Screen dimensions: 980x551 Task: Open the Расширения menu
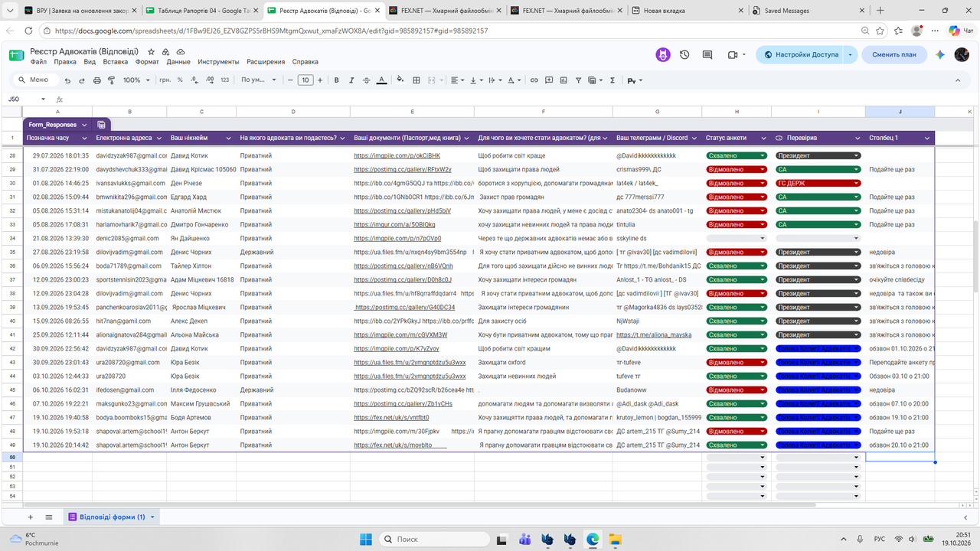click(266, 62)
